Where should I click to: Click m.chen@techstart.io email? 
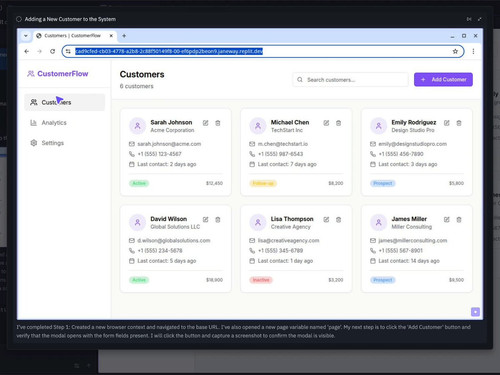coord(283,144)
